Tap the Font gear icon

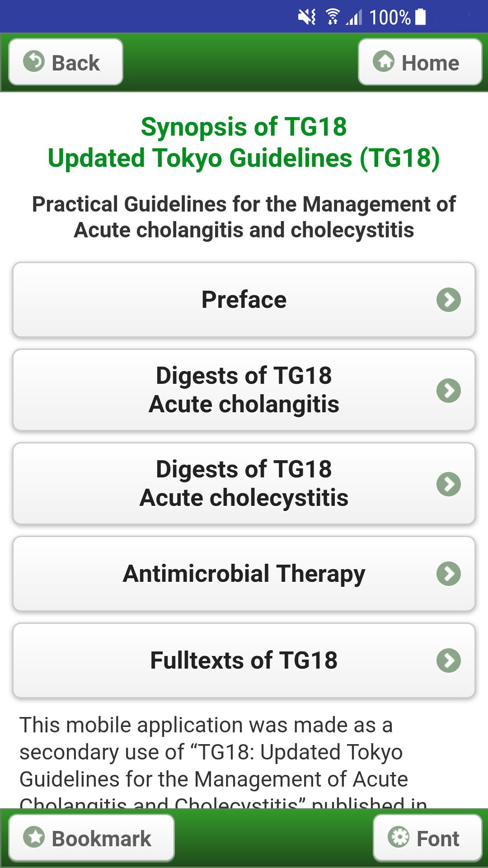tap(399, 837)
